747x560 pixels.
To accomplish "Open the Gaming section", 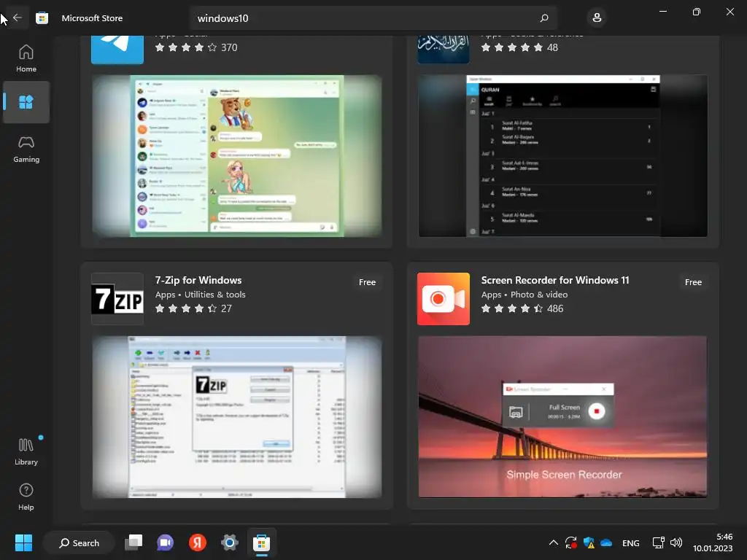I will pyautogui.click(x=26, y=149).
